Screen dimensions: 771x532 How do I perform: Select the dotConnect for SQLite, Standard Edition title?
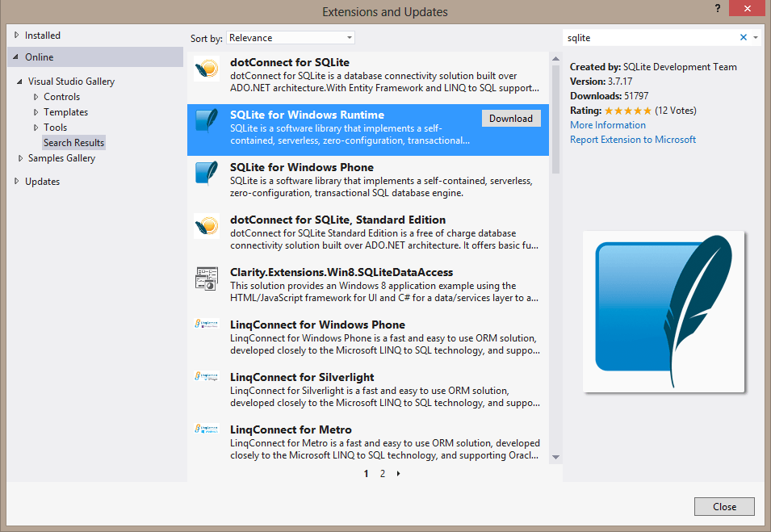click(337, 220)
